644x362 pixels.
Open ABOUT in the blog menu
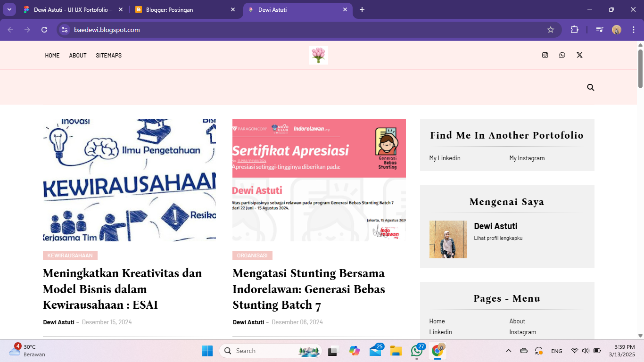point(78,55)
